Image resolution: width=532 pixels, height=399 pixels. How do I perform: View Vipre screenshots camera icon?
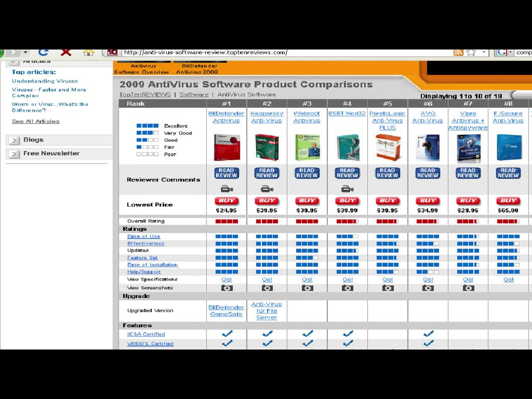coord(468,288)
